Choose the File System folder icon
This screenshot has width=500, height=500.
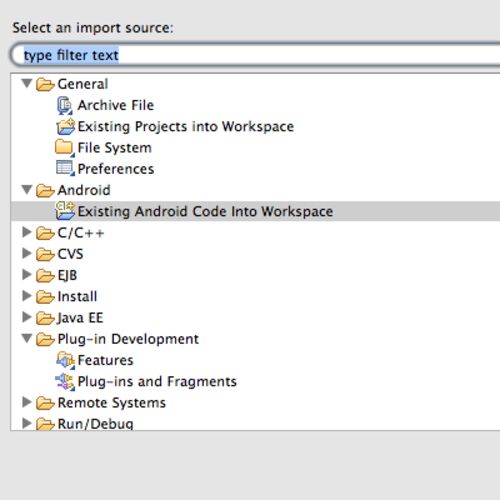pos(65,148)
